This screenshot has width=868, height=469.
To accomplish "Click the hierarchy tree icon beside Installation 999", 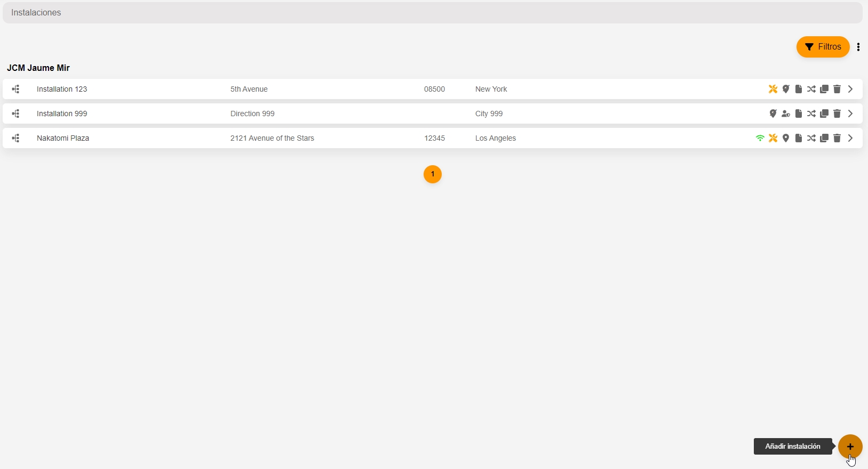I will 16,114.
